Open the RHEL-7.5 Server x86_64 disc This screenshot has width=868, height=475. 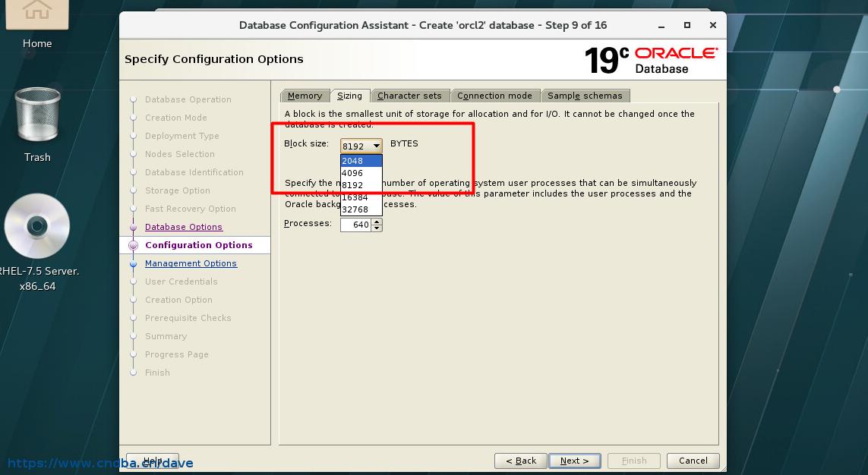(x=36, y=226)
